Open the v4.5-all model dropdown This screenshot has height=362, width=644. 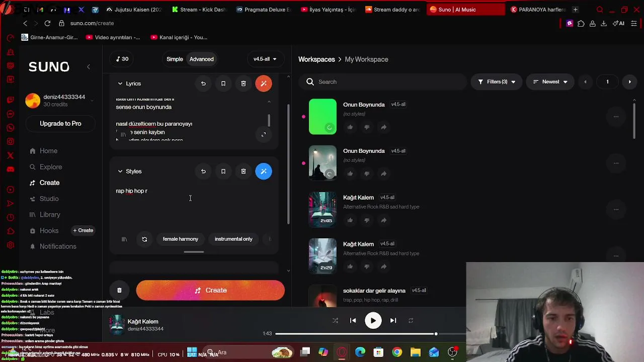point(265,59)
